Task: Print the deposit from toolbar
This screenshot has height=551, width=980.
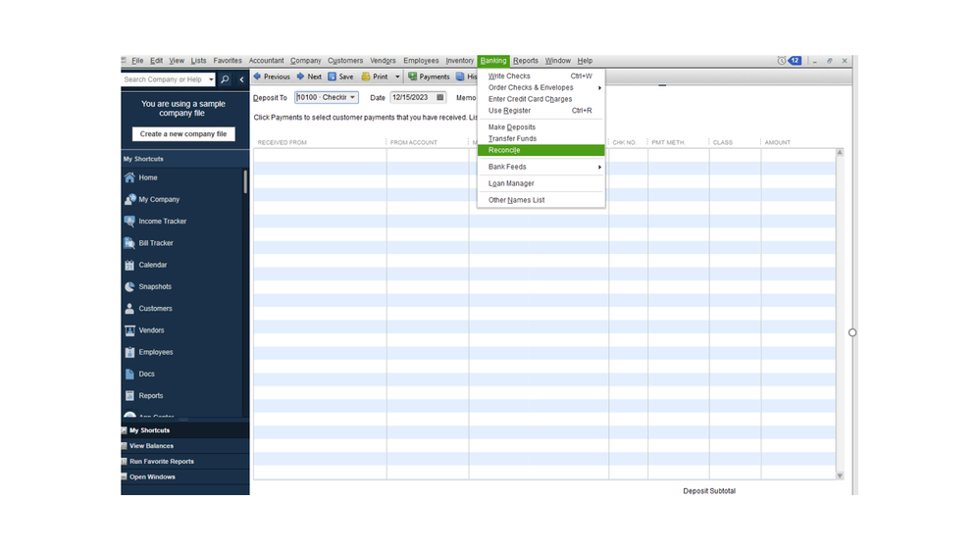Action: (x=375, y=76)
